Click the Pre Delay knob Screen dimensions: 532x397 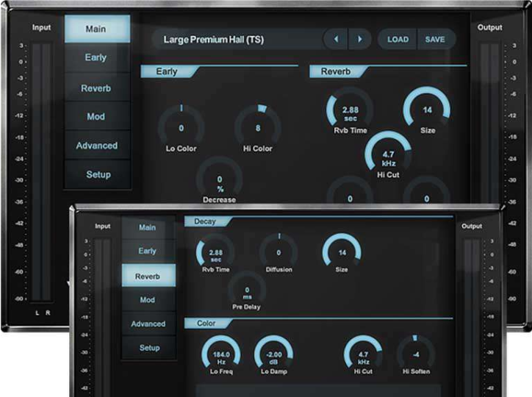click(x=248, y=290)
